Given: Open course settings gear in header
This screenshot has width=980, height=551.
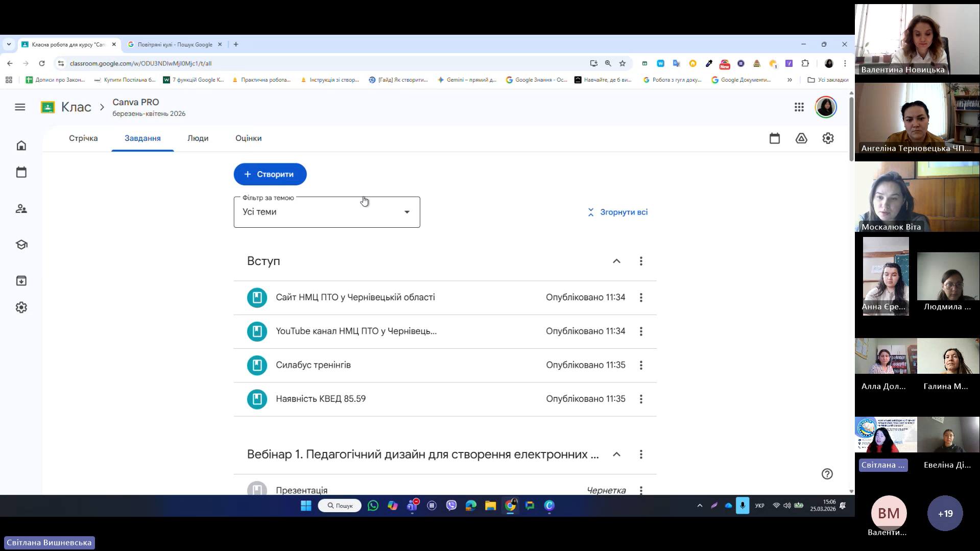Looking at the screenshot, I should click(828, 138).
